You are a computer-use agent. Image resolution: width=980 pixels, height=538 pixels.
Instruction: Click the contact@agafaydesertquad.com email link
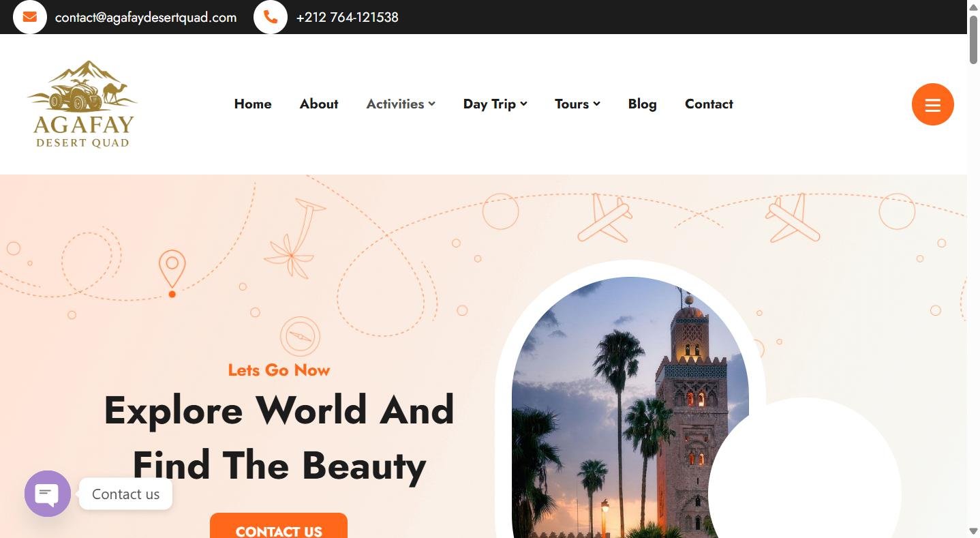pos(146,18)
